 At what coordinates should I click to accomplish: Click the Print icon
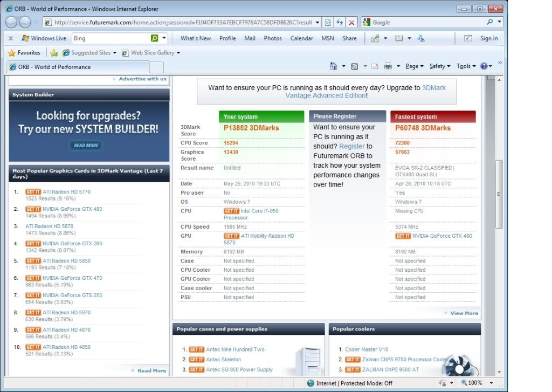(388, 66)
